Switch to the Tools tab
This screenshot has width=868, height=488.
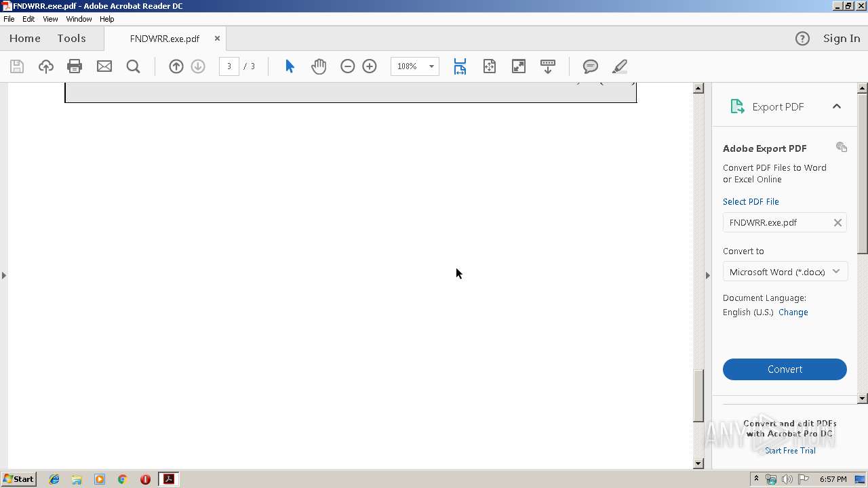[x=71, y=39]
